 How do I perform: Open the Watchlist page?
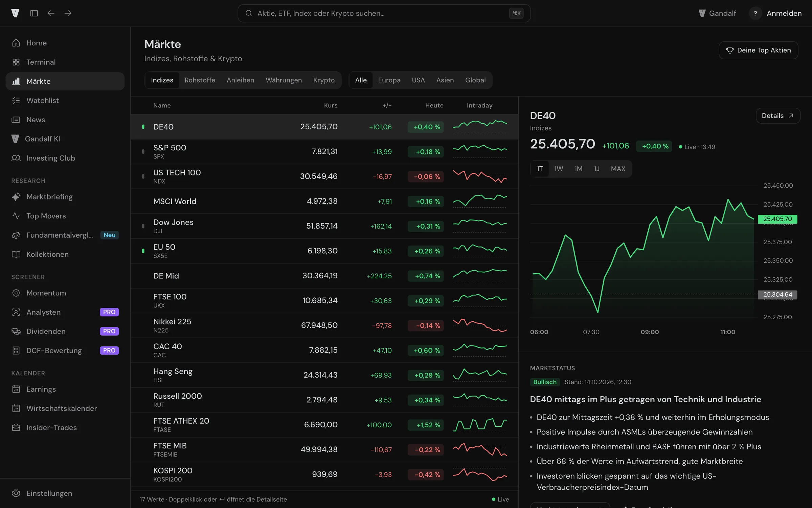tap(65, 101)
